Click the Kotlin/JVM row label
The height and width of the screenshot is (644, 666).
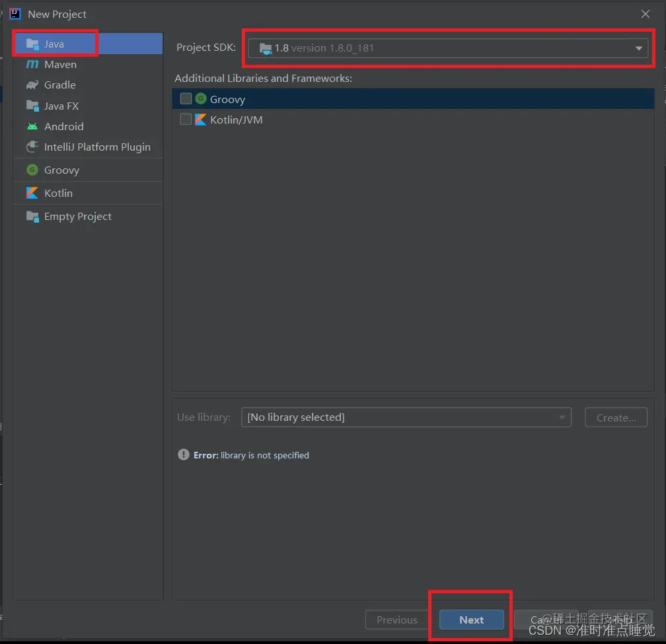[236, 120]
